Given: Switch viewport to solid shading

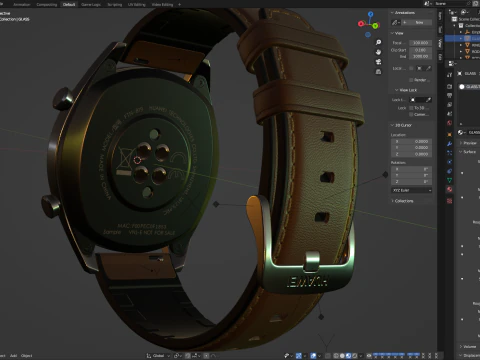Looking at the screenshot, I should [342, 356].
